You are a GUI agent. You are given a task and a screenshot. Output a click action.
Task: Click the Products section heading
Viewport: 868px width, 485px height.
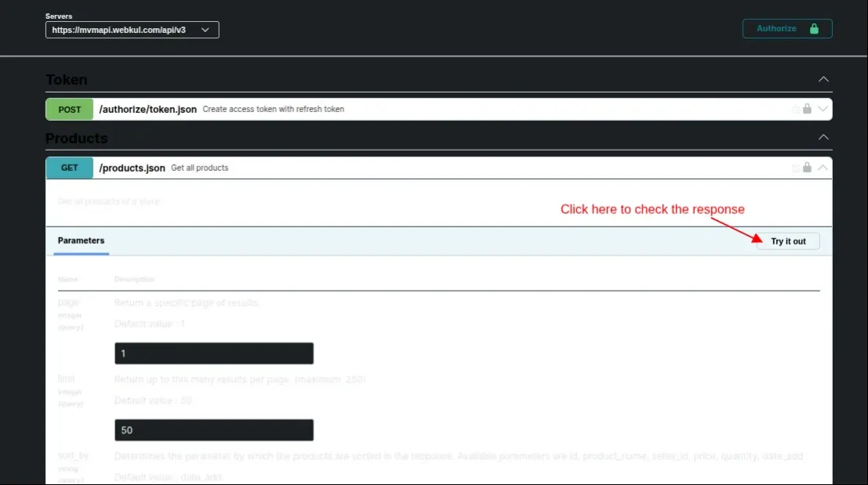[76, 138]
